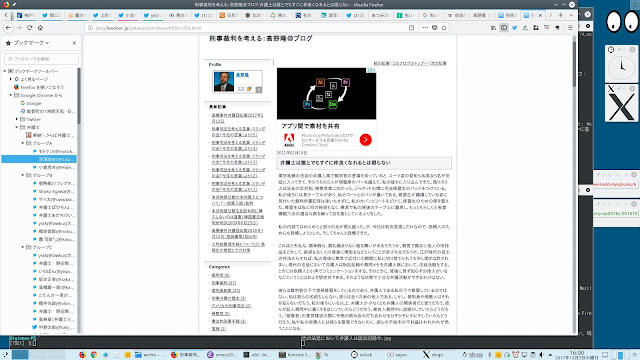Focus the bookmarks search field
The image size is (640, 360).
pos(41,59)
